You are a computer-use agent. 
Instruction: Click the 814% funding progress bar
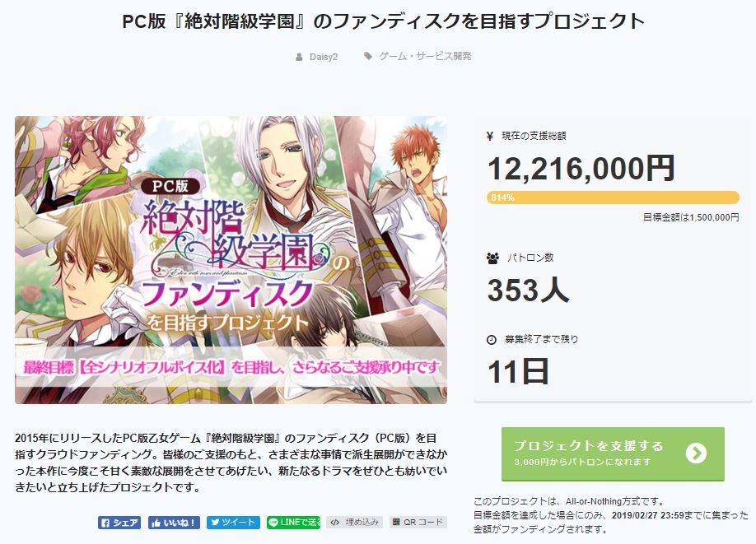613,198
